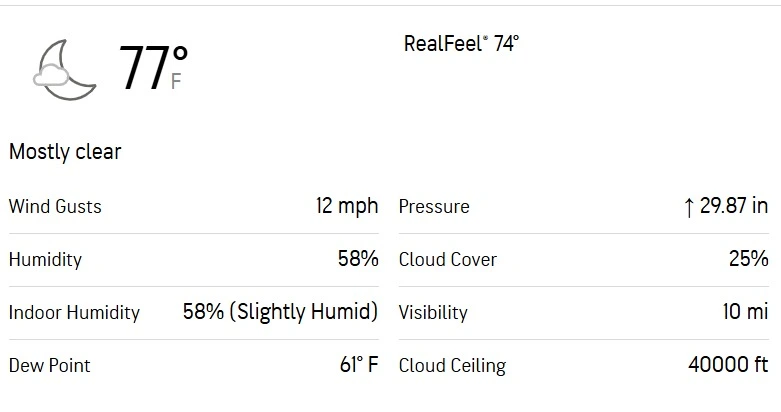Screen dimensions: 781x412
Task: Click the Mostly clear condition text
Action: 65,152
